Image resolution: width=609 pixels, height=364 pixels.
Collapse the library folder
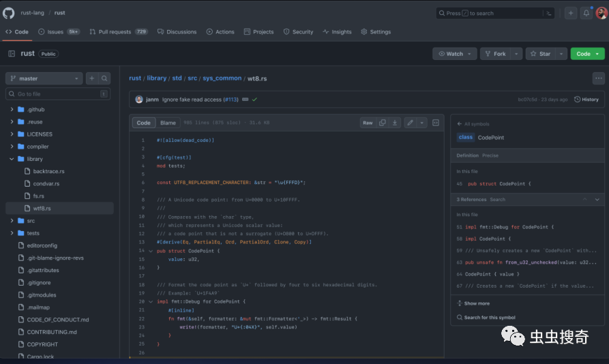12,159
